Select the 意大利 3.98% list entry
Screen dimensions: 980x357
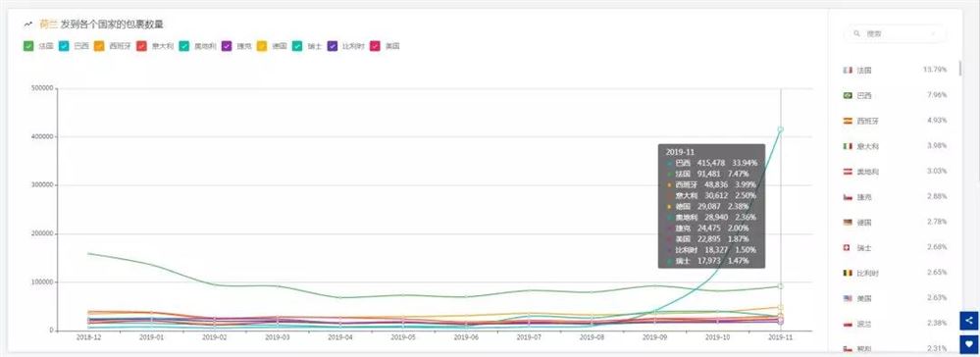coord(895,146)
